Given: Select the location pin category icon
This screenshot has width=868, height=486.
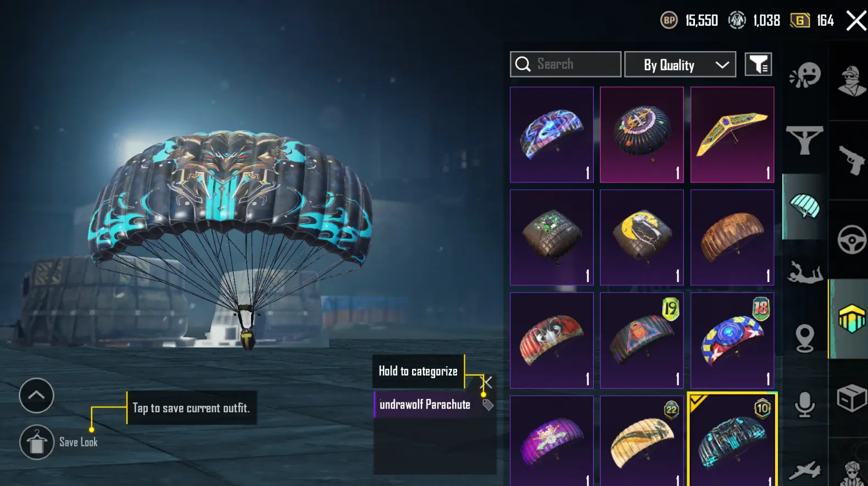Looking at the screenshot, I should [805, 338].
